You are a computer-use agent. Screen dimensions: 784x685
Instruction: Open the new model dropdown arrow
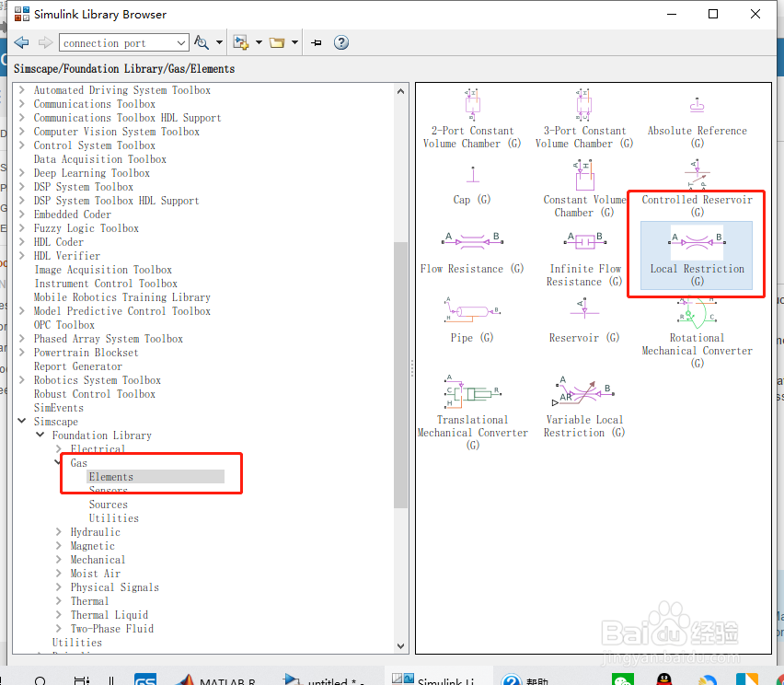click(259, 42)
